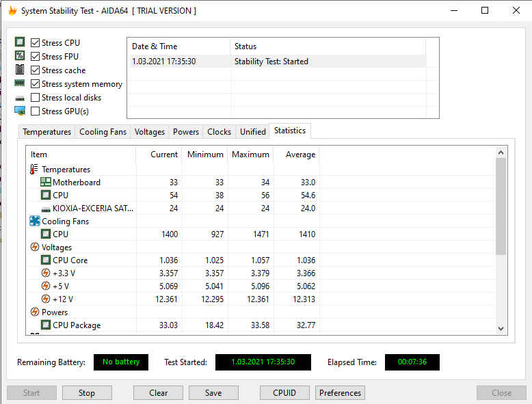532x404 pixels.
Task: Open the Voltages tab
Action: [x=150, y=132]
